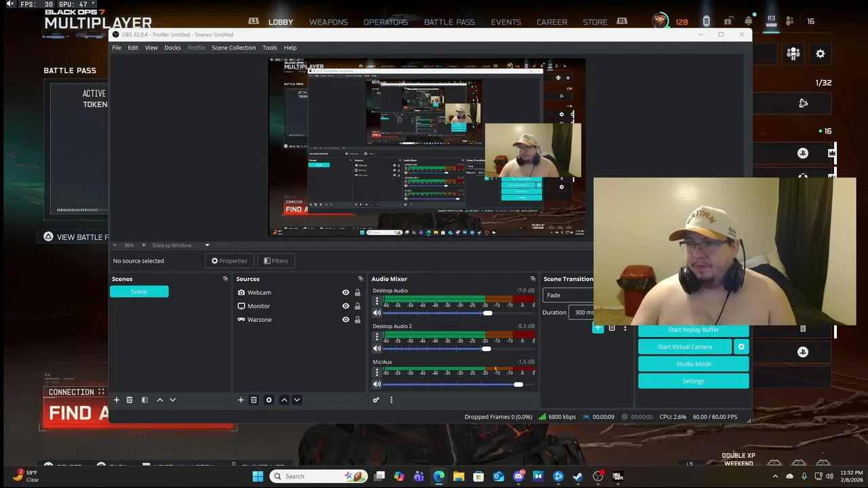Image resolution: width=868 pixels, height=488 pixels.
Task: Toggle visibility of Warzone source
Action: tap(346, 320)
